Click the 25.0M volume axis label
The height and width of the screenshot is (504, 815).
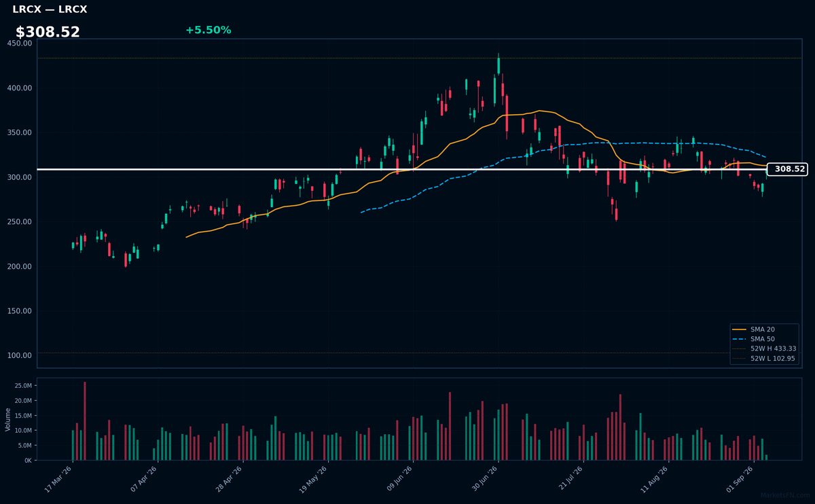pyautogui.click(x=23, y=386)
